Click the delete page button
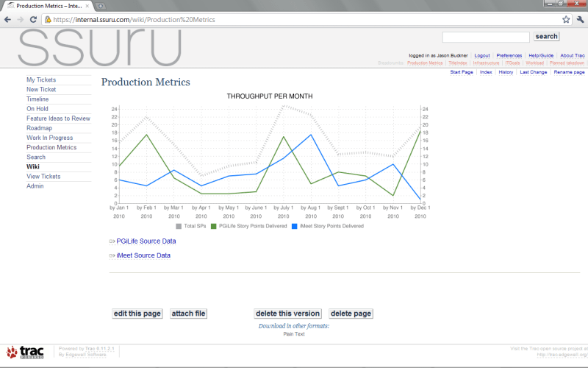Image resolution: width=588 pixels, height=368 pixels. [351, 314]
